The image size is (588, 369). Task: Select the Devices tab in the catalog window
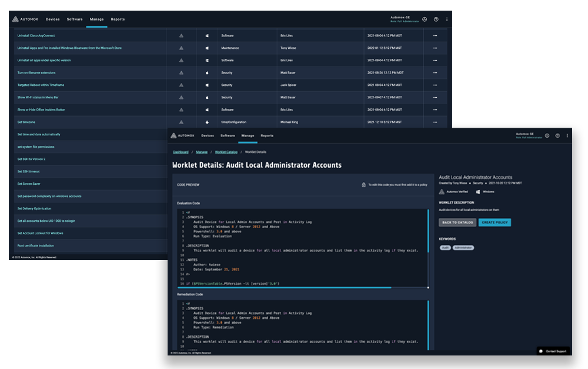(x=52, y=19)
